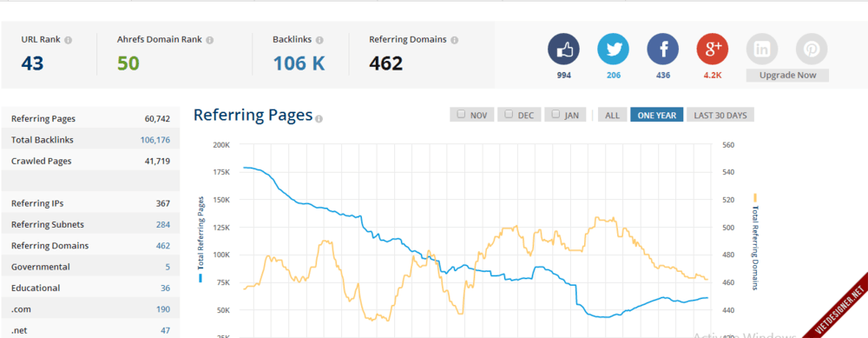Image resolution: width=868 pixels, height=338 pixels.
Task: Open the info tooltip beside URL Rank
Action: point(68,40)
